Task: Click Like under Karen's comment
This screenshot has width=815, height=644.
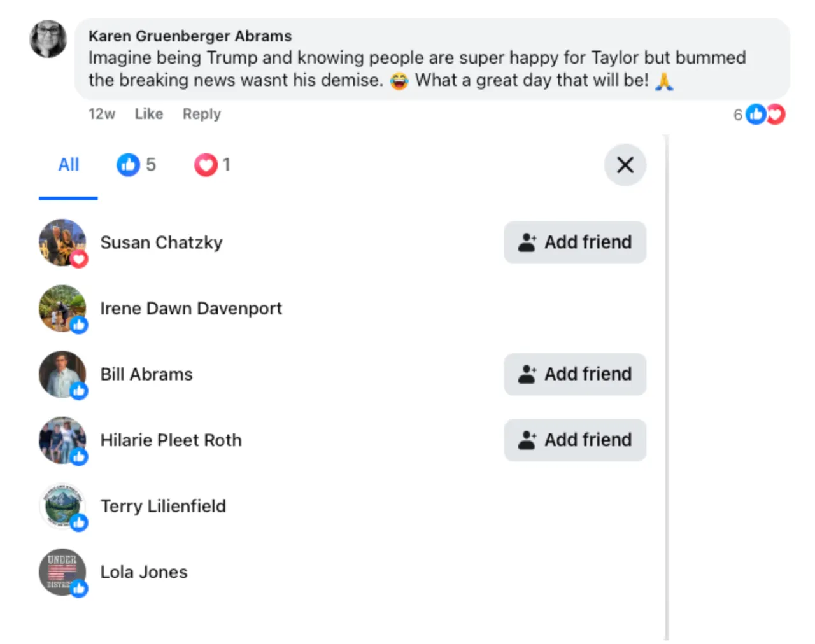Action: coord(148,114)
